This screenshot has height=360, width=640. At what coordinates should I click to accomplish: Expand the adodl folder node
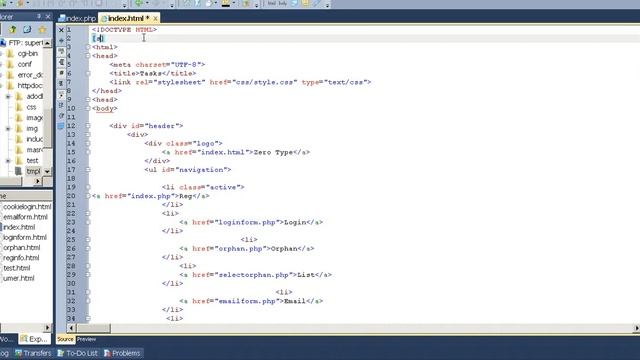(x=8, y=97)
